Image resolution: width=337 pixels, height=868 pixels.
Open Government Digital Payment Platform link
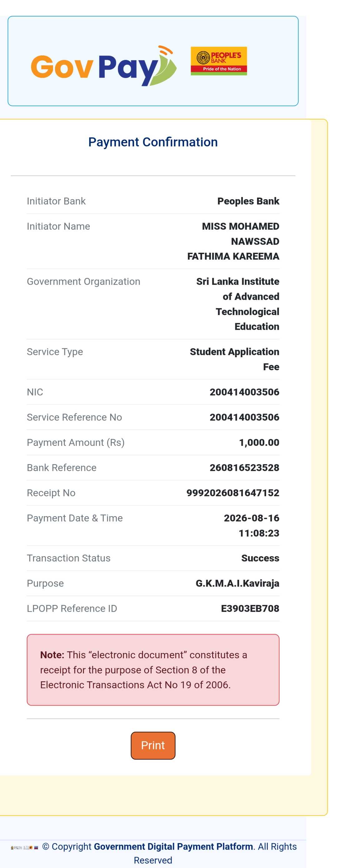[173, 846]
